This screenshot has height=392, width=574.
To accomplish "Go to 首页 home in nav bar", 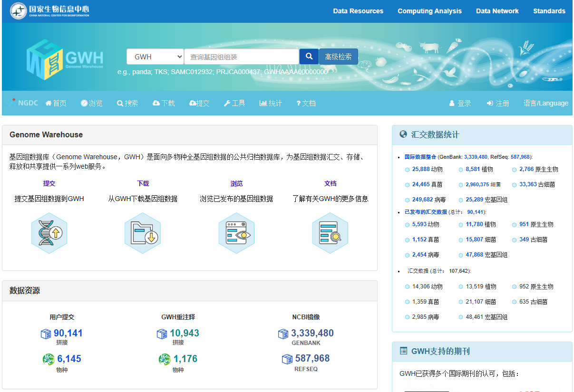I will coord(56,103).
